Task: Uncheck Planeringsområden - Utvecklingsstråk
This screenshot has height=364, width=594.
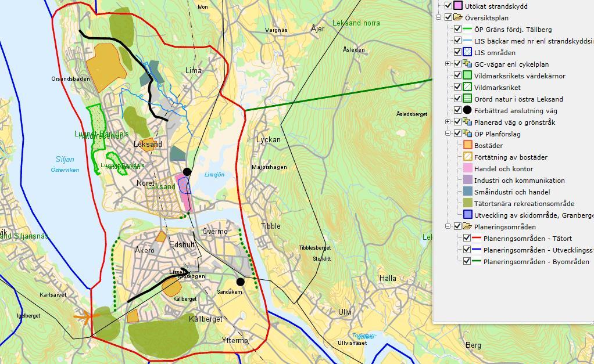Action: coord(467,250)
